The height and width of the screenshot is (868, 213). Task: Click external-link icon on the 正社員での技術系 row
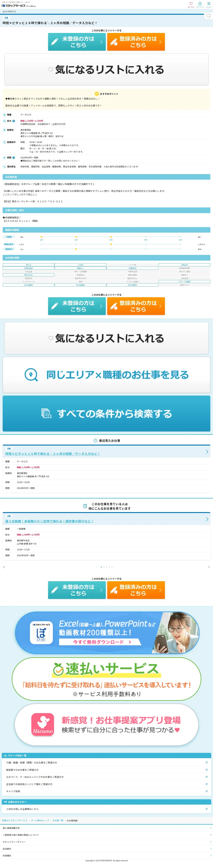[207, 784]
